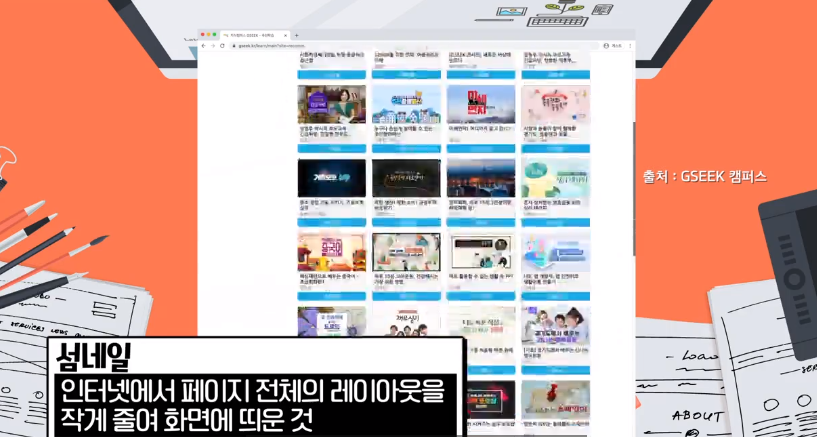Close the GSEEK browser tab

click(x=286, y=35)
